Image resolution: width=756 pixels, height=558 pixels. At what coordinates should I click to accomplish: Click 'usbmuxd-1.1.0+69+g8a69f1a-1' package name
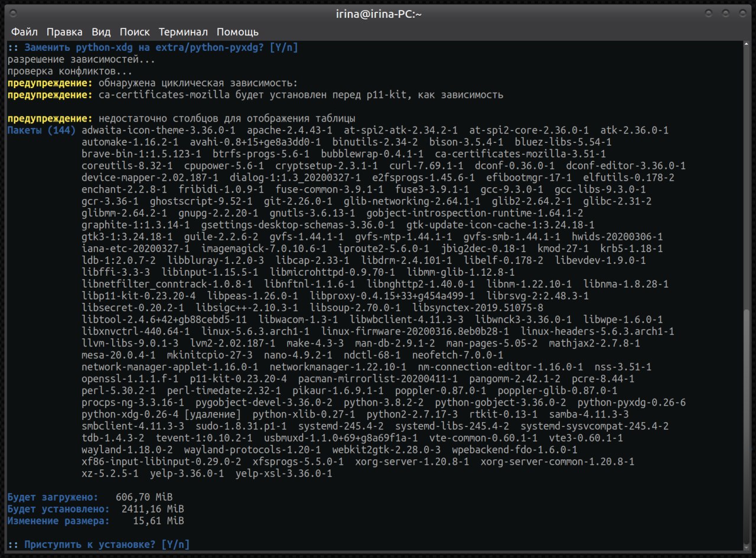(x=341, y=437)
